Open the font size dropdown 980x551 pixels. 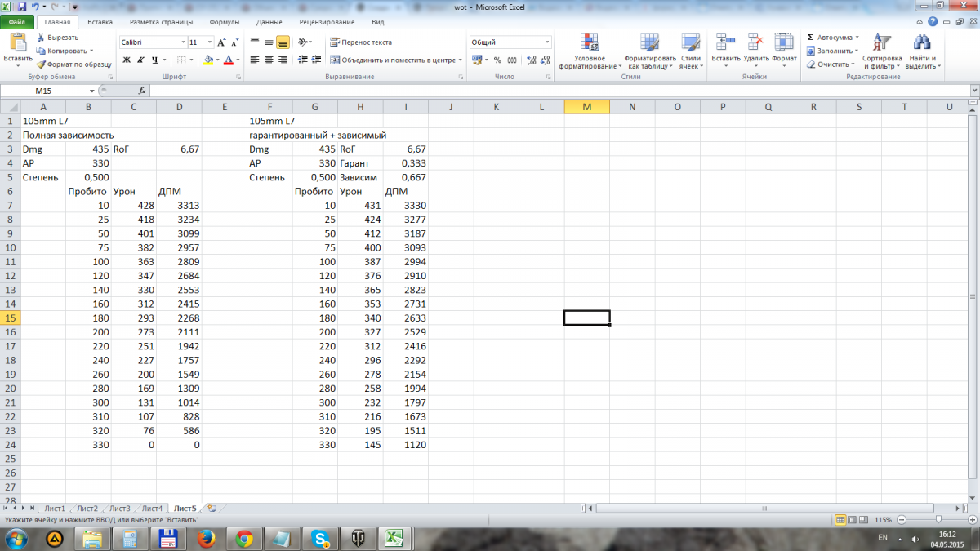[211, 42]
